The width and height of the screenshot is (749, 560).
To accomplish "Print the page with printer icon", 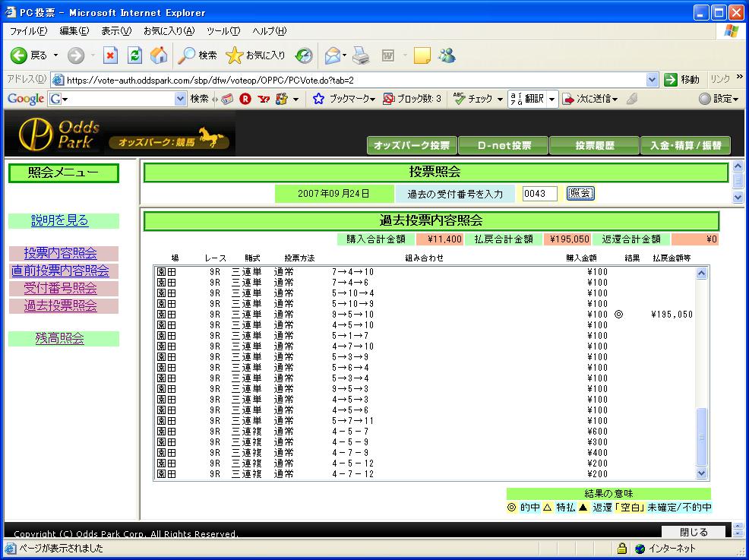I will coord(361,56).
